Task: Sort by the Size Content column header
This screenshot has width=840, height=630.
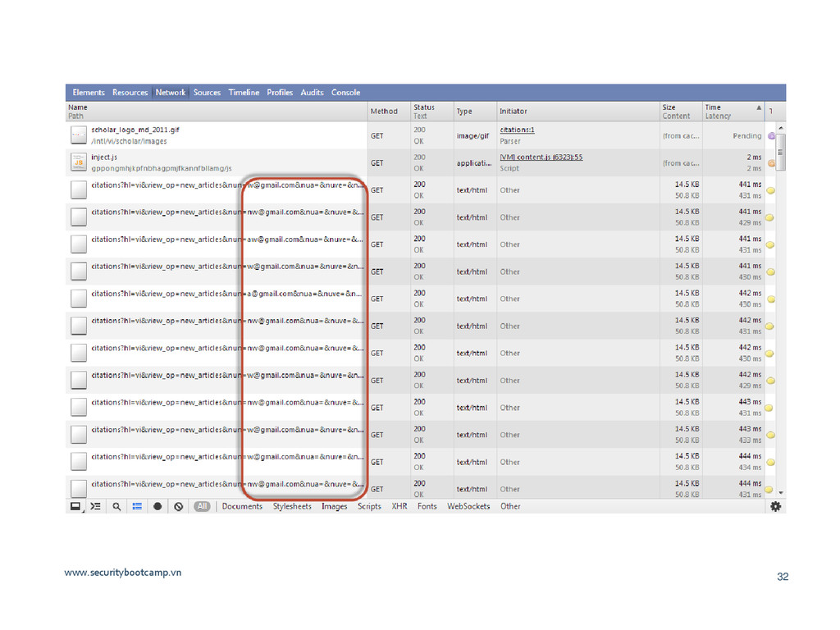Action: pyautogui.click(x=681, y=112)
